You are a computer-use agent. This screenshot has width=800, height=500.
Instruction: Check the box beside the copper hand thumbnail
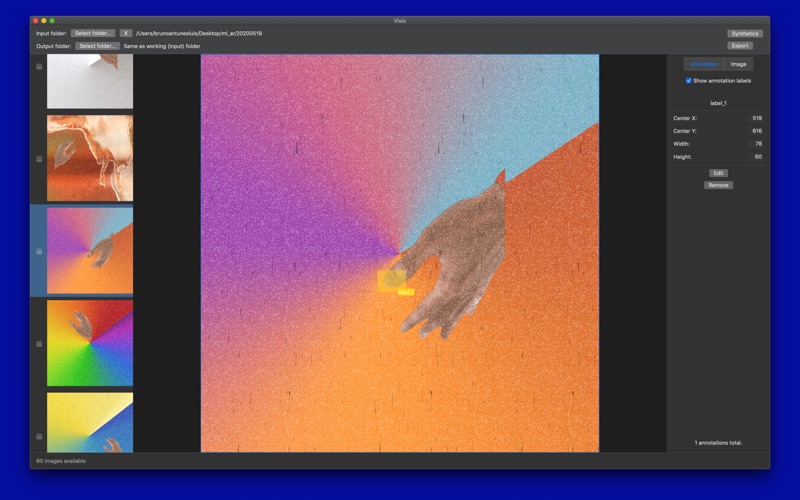[39, 159]
